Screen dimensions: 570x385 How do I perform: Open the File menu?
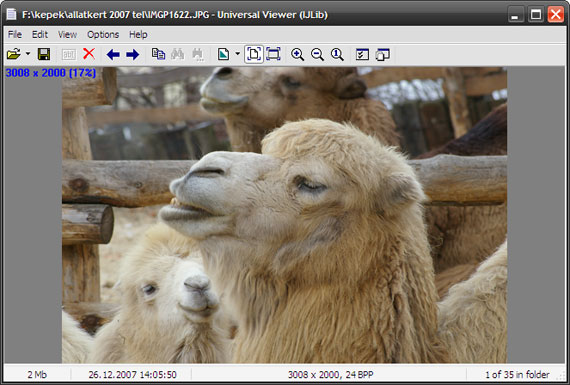coord(15,35)
